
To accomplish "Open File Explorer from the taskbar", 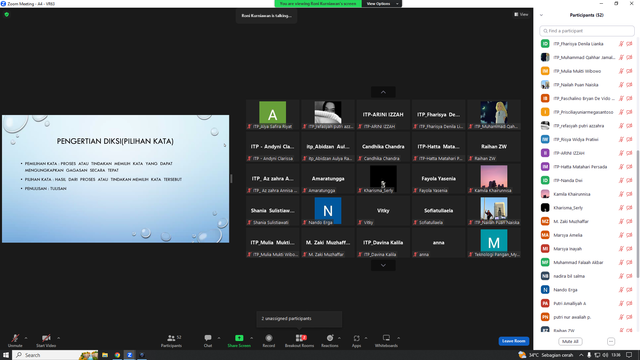I will click(105, 355).
